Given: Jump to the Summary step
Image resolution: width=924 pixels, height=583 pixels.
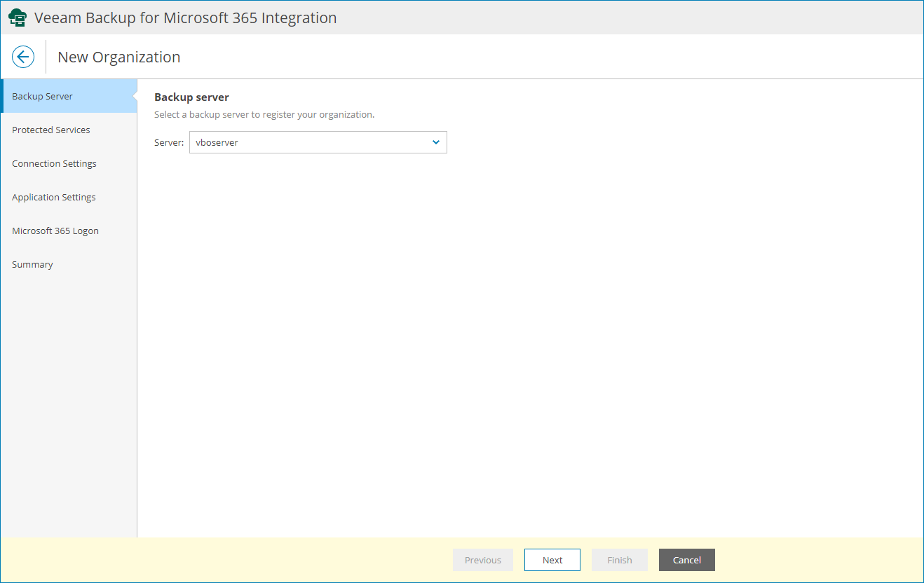Looking at the screenshot, I should coord(69,264).
